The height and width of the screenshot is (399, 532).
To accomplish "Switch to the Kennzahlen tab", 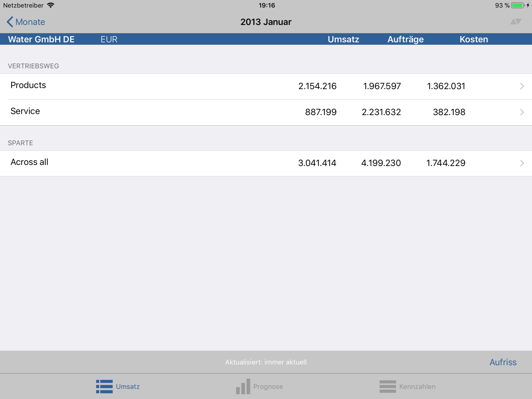I will (x=407, y=387).
